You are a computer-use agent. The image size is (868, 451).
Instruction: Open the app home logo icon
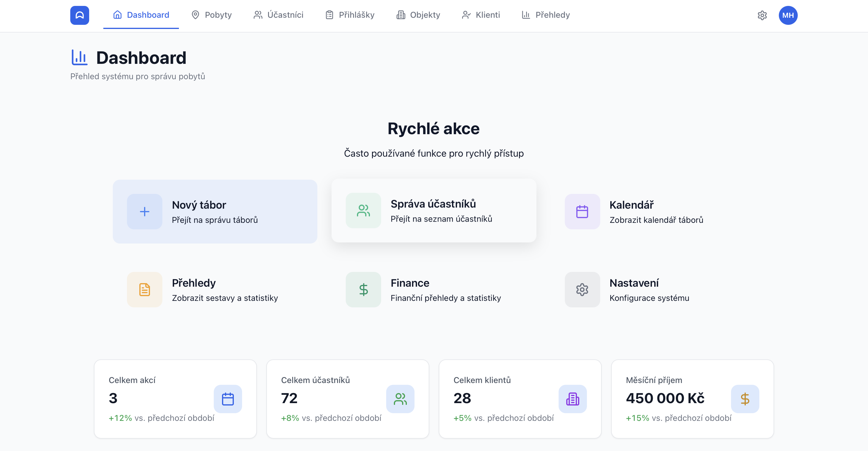pos(79,15)
